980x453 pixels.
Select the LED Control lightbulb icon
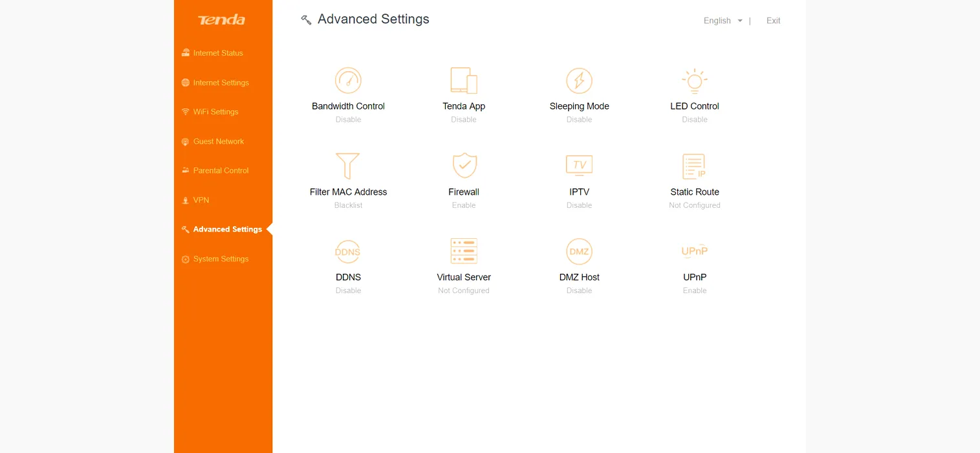point(694,81)
